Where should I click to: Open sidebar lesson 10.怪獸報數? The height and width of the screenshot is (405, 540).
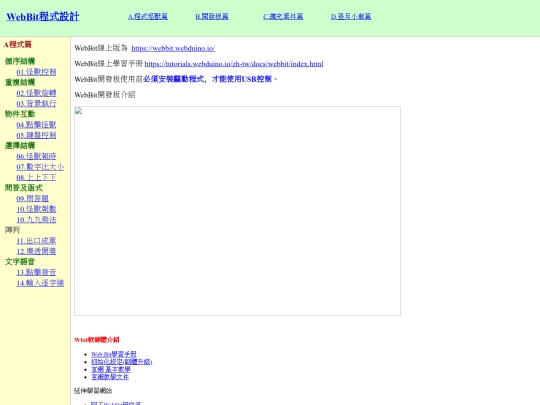[36, 209]
